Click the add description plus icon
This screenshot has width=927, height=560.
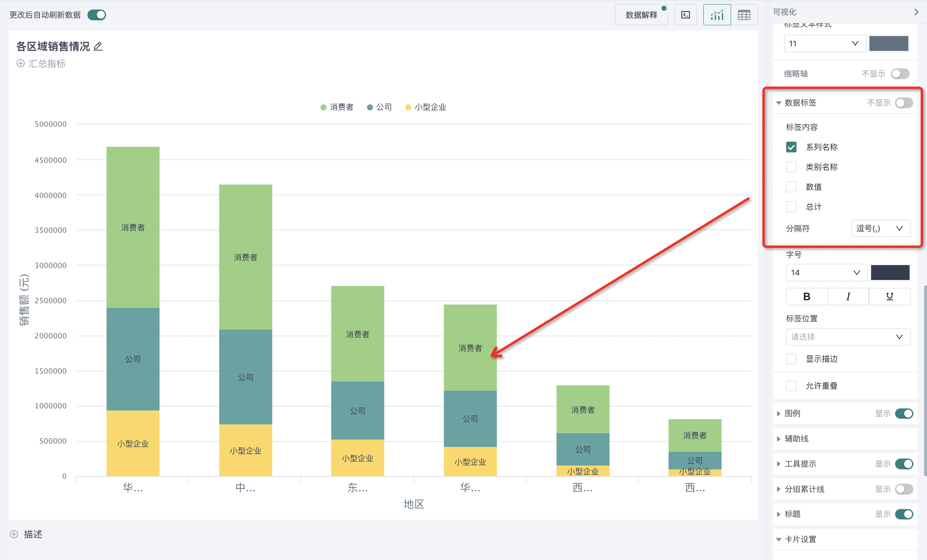pos(14,534)
